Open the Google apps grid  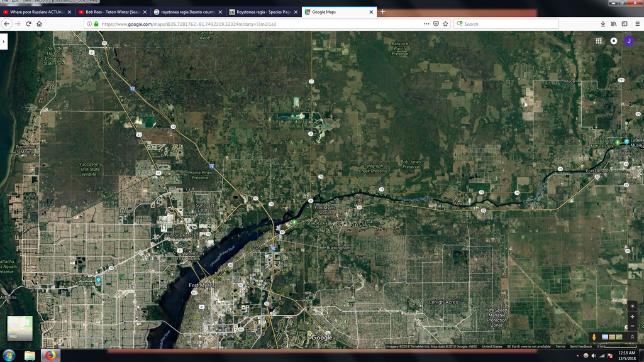pos(599,41)
